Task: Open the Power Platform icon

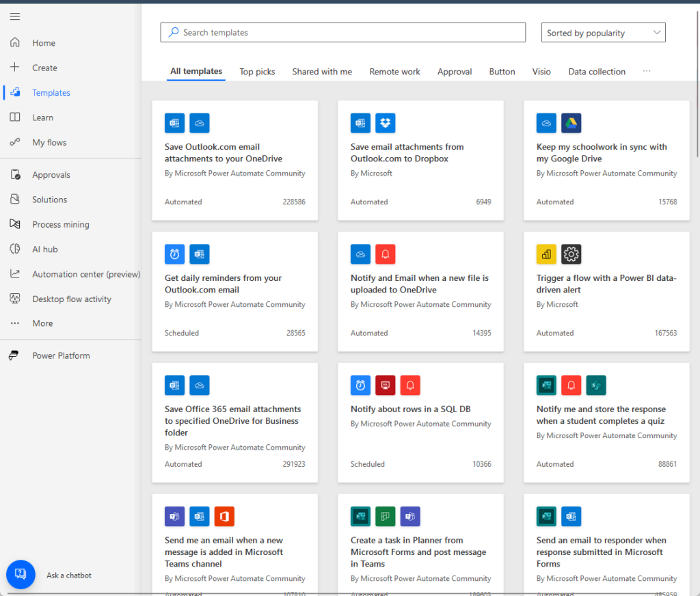Action: (x=14, y=355)
